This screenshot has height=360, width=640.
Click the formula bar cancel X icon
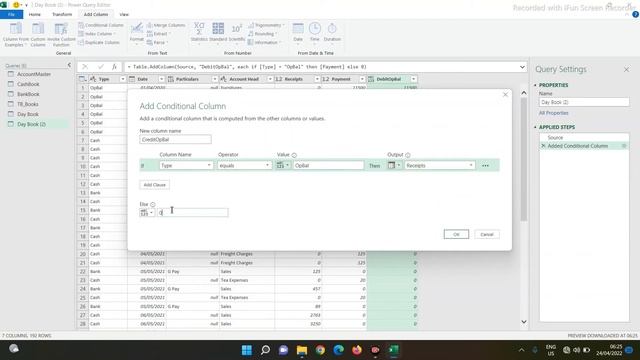(x=85, y=67)
